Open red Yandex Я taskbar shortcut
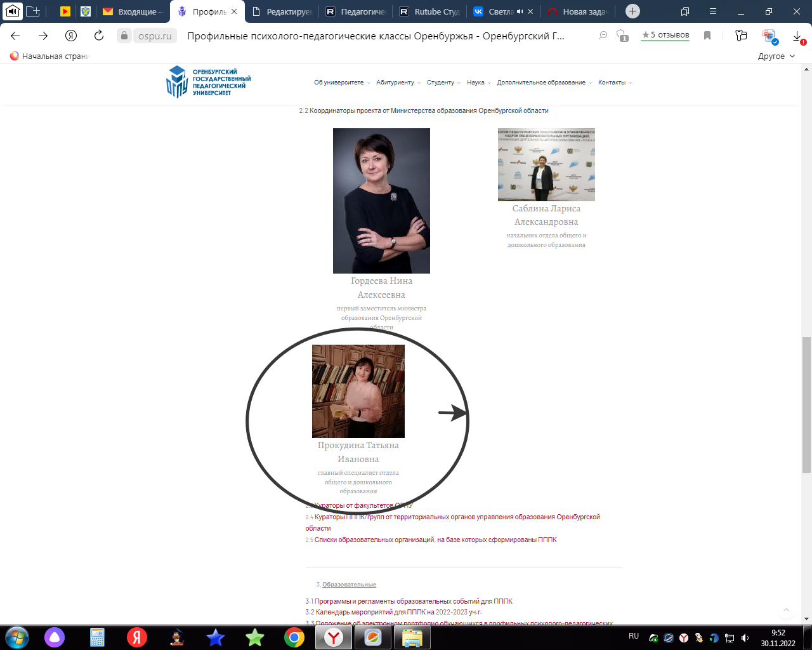Screen dimensions: 812x650 pyautogui.click(x=136, y=637)
